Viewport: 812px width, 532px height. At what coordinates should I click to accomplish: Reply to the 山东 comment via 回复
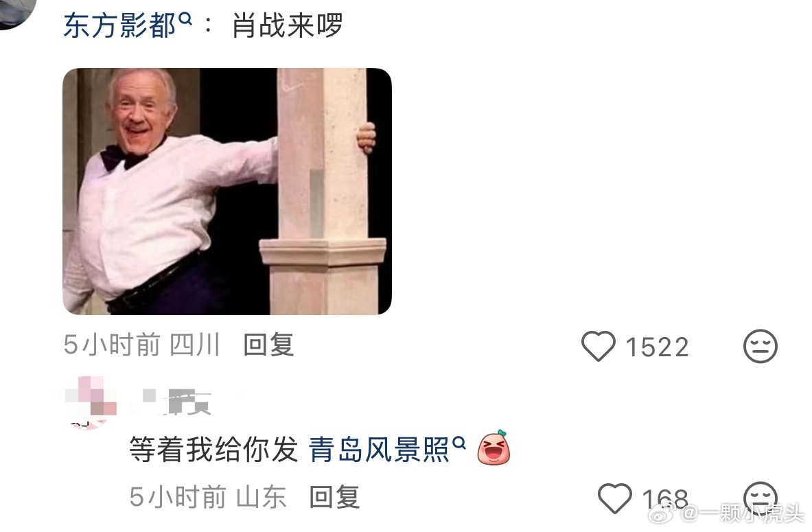click(x=335, y=497)
